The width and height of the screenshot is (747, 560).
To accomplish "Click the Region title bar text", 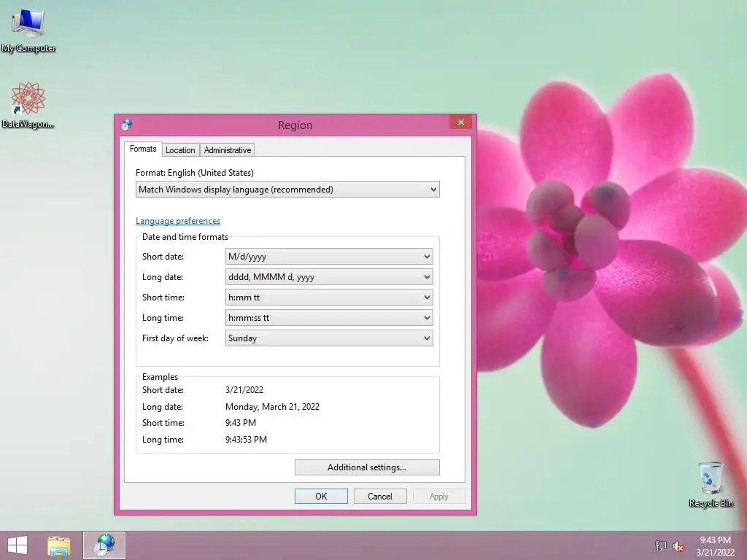I will pyautogui.click(x=295, y=125).
